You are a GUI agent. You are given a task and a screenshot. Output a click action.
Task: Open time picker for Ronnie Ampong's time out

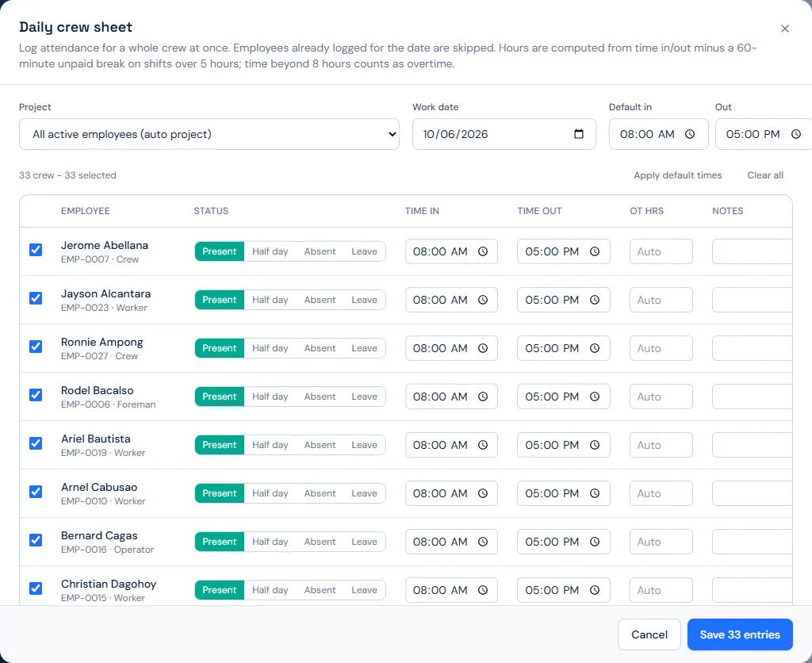(595, 348)
